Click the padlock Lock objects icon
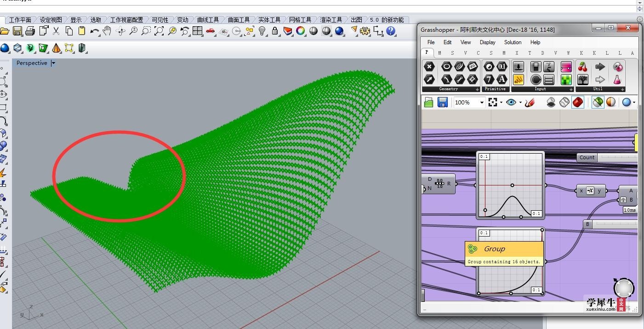Viewport: 644px width, 329px height. coord(275,31)
